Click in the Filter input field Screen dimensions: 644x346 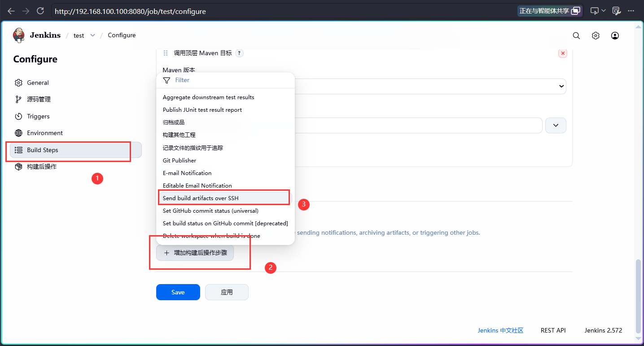tap(231, 80)
